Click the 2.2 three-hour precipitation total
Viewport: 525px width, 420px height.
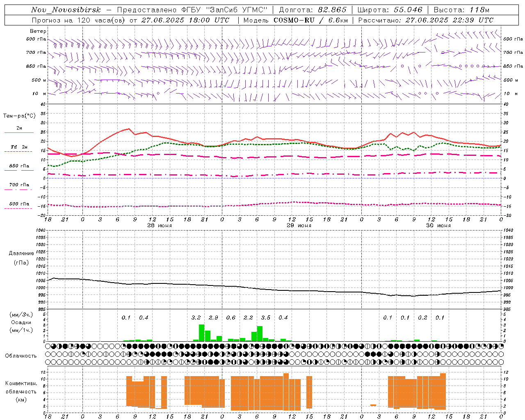[248, 317]
